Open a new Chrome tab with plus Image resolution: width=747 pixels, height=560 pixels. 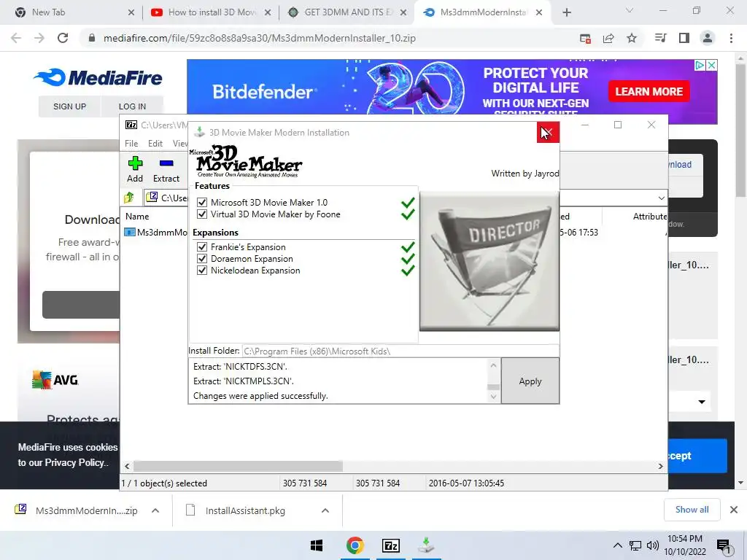(x=566, y=12)
